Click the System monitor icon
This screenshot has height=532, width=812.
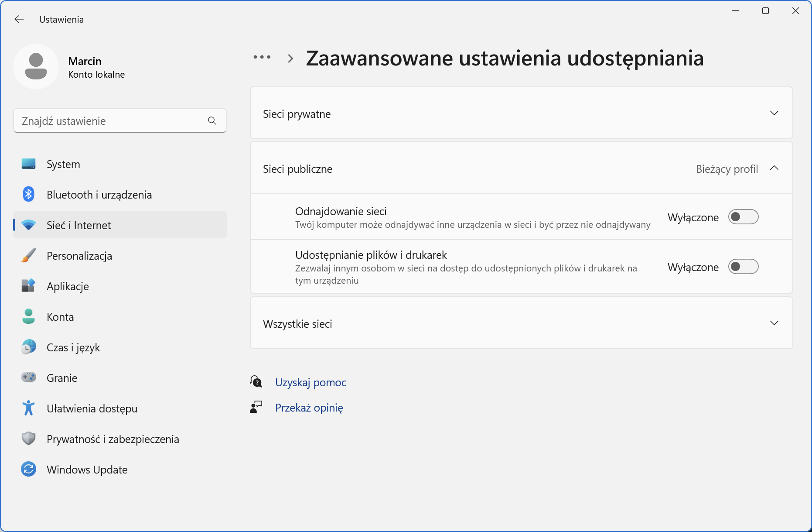29,164
